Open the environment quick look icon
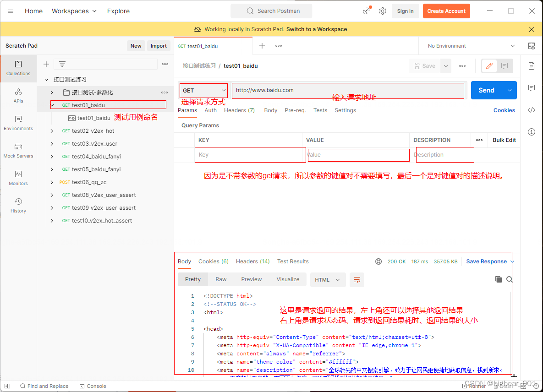Viewport: 543px width, 392px height. pos(532,46)
